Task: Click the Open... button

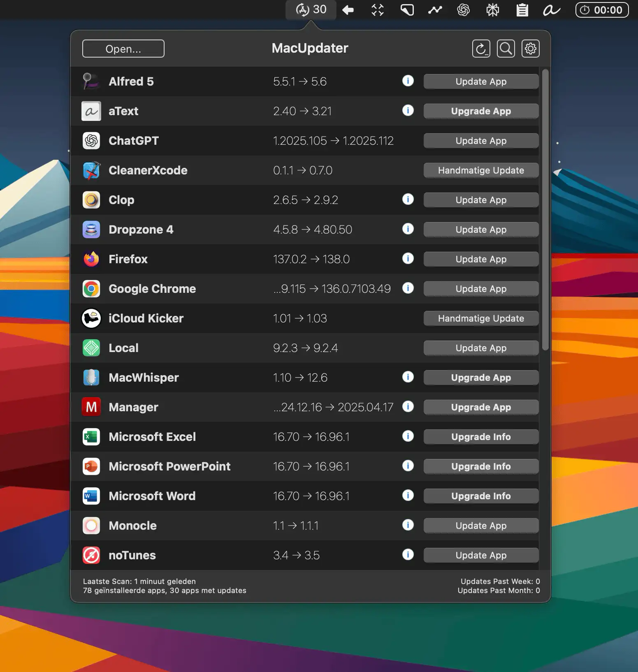Action: pos(123,49)
